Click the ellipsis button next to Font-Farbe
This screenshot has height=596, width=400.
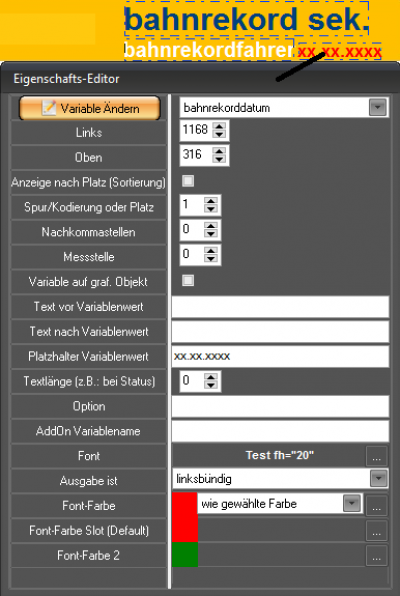click(376, 506)
